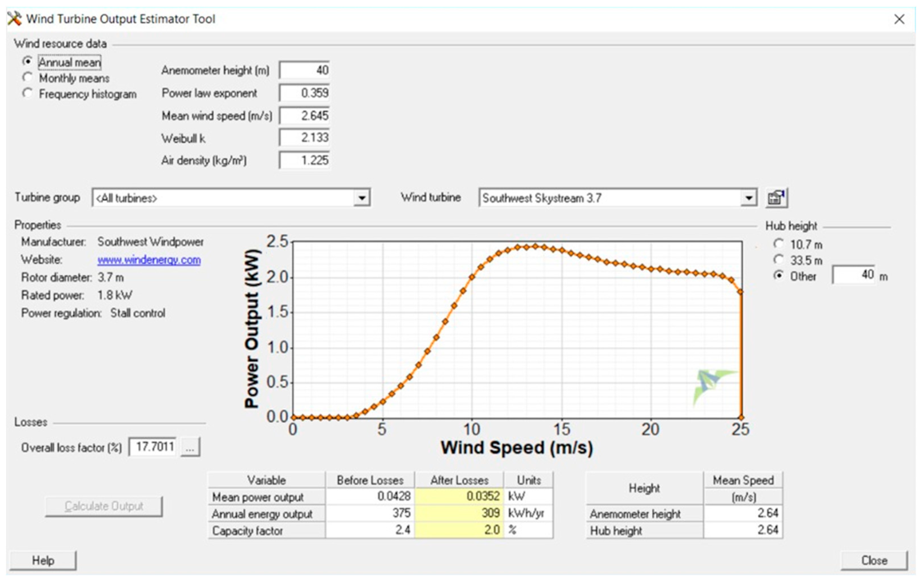This screenshot has height=582, width=924.
Task: Open the www.windenergy.com website link
Action: [149, 260]
